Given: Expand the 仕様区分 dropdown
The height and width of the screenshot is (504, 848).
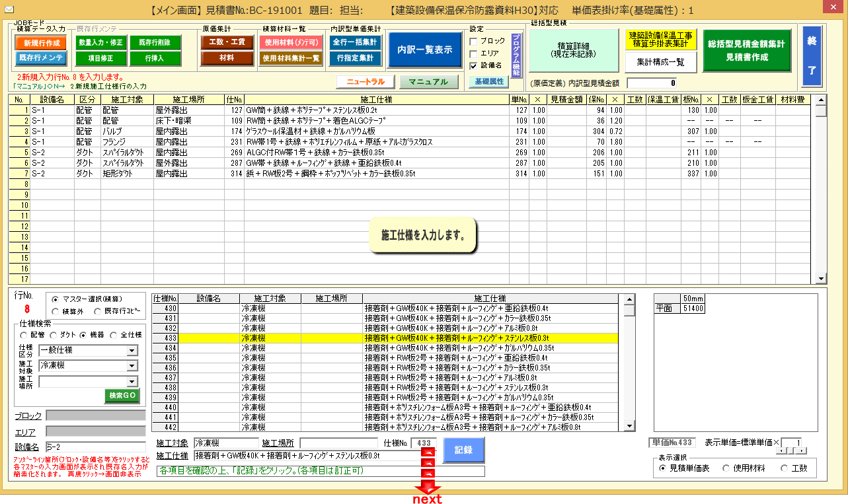Looking at the screenshot, I should [x=132, y=351].
